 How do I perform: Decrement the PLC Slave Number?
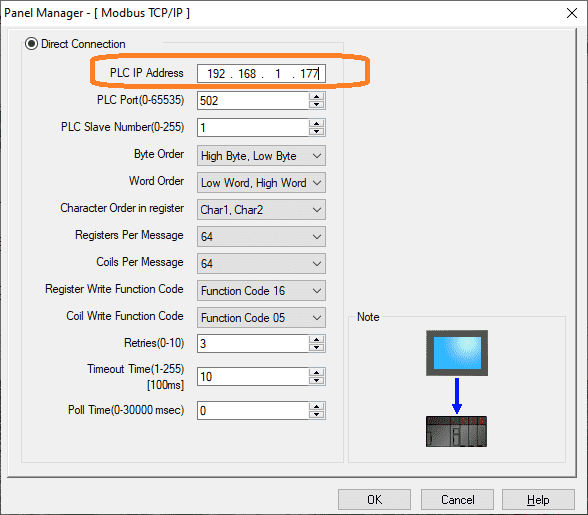317,132
